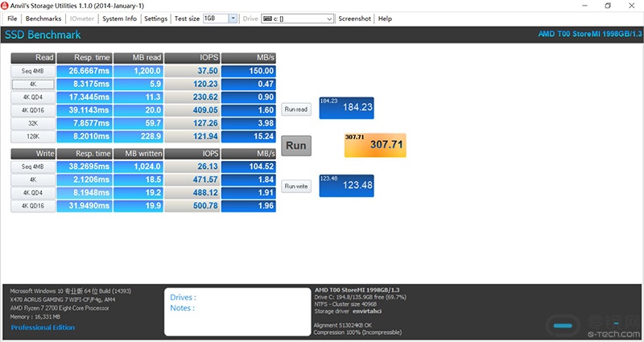Viewport: 644px width, 342px height.
Task: Click the write score box 123.48
Action: pyautogui.click(x=347, y=186)
